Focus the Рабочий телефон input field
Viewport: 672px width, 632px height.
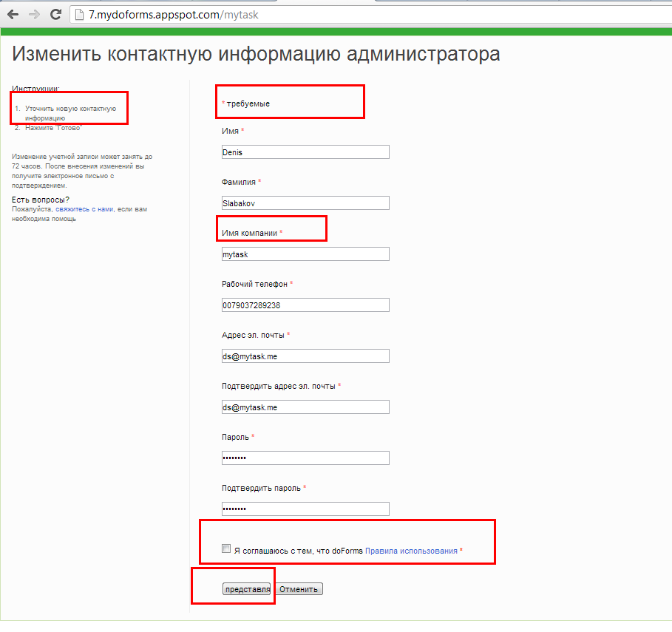[305, 305]
